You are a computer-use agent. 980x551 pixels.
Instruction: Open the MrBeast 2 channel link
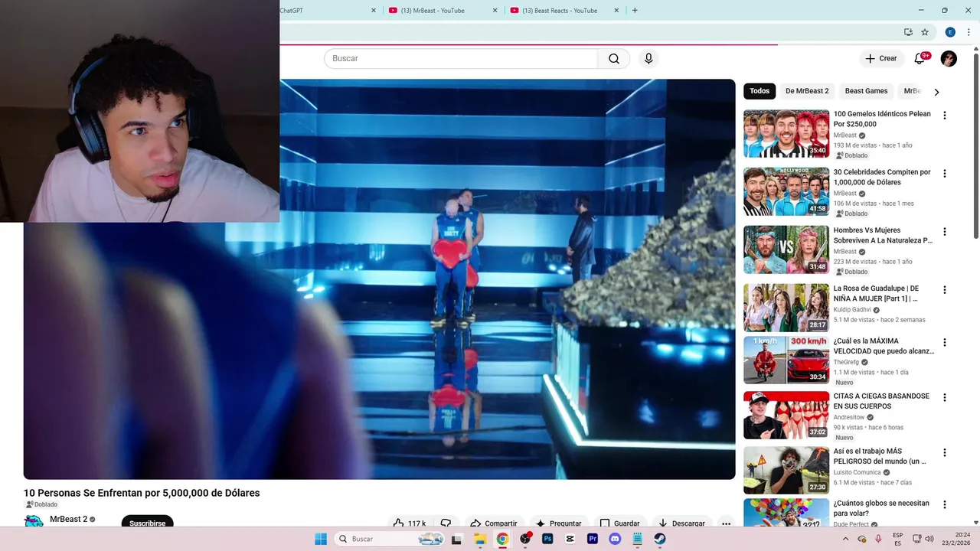point(68,519)
